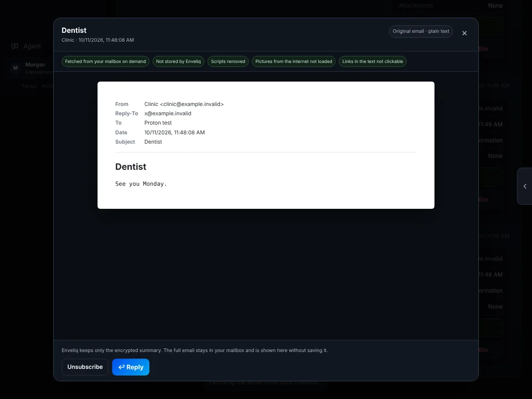Click Morgan user name in sidebar
Image resolution: width=532 pixels, height=399 pixels.
[x=35, y=65]
